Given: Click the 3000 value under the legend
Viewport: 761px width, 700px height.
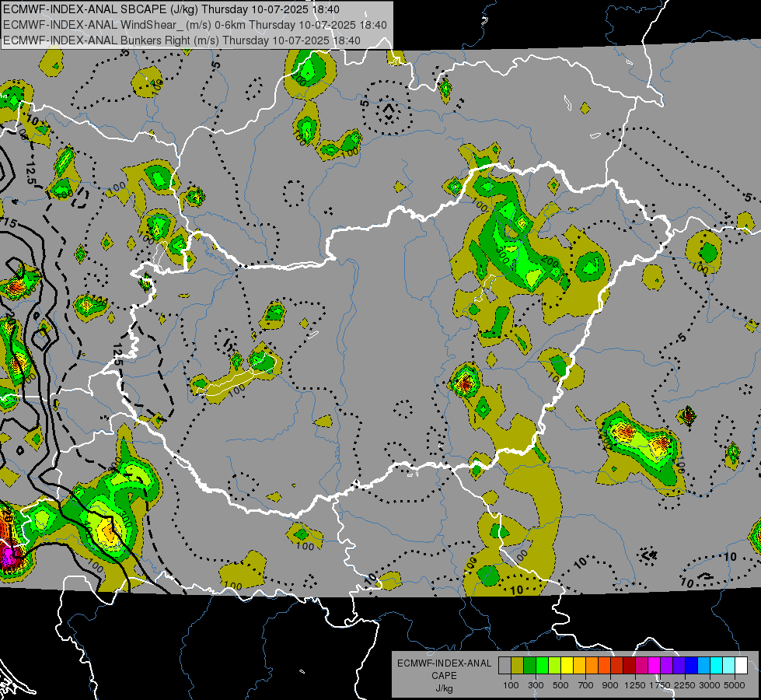Looking at the screenshot, I should pos(710,685).
